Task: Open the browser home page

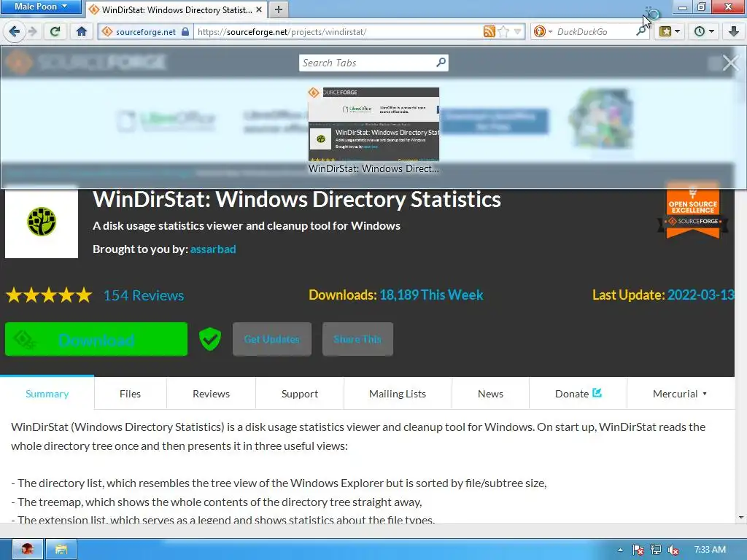Action: pos(82,32)
